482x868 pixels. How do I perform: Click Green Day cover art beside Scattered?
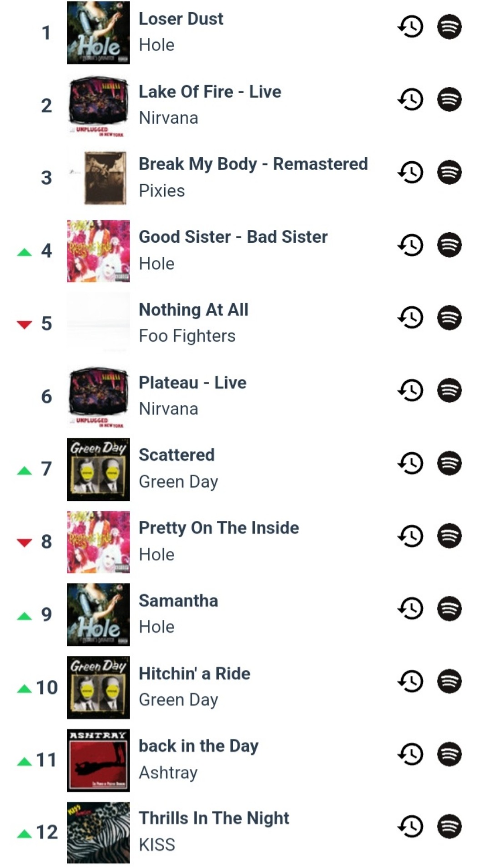pyautogui.click(x=98, y=469)
